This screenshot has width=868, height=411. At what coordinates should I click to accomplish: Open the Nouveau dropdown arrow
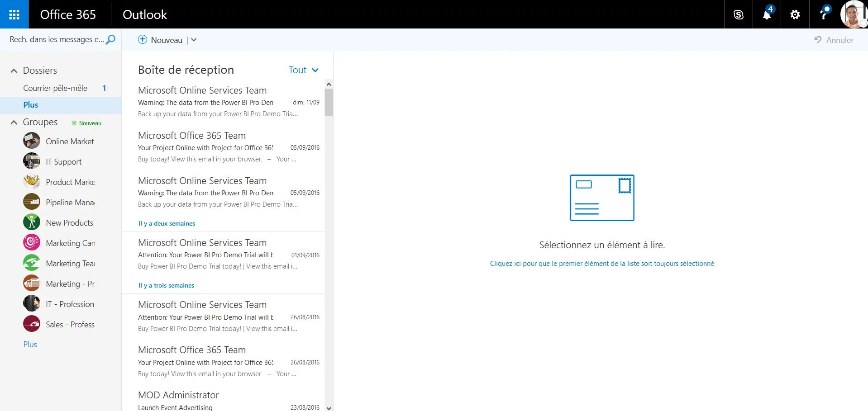(194, 40)
